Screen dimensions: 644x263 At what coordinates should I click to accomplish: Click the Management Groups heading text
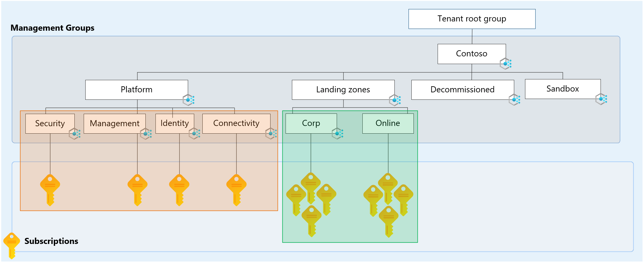(52, 28)
